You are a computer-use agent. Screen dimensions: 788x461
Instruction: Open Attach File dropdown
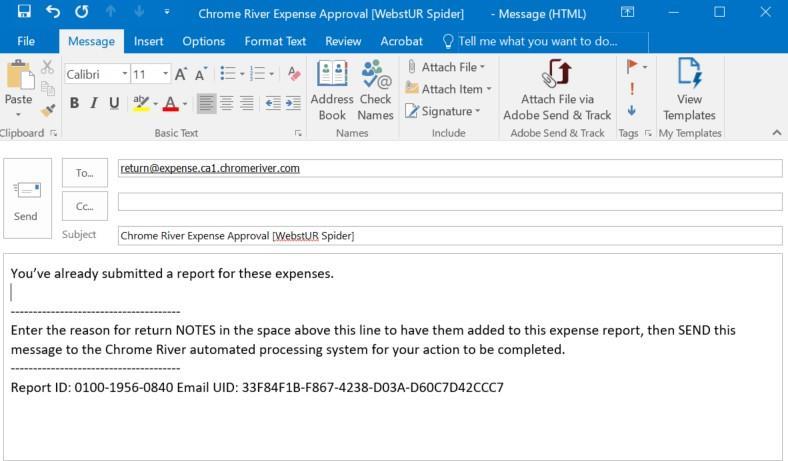pyautogui.click(x=446, y=67)
